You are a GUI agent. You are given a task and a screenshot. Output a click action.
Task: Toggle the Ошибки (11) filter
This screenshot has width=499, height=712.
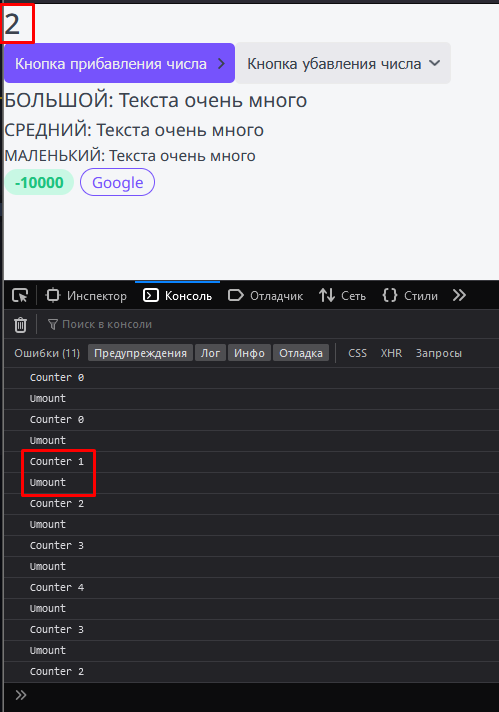tap(47, 353)
